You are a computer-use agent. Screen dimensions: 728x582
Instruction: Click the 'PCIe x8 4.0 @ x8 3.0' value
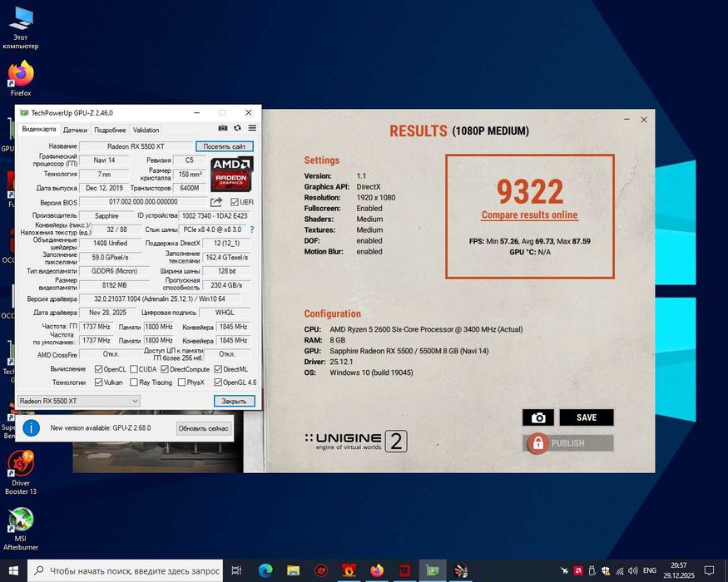pos(212,229)
